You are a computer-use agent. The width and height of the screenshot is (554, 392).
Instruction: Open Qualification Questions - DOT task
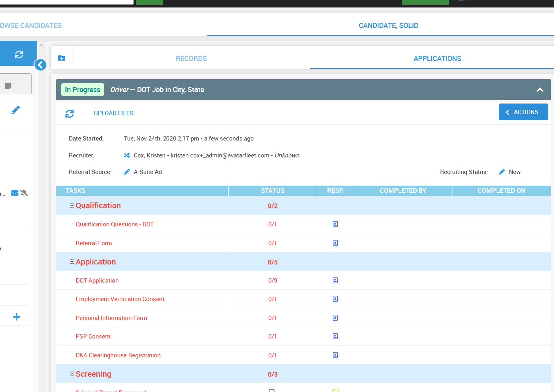[x=114, y=224]
